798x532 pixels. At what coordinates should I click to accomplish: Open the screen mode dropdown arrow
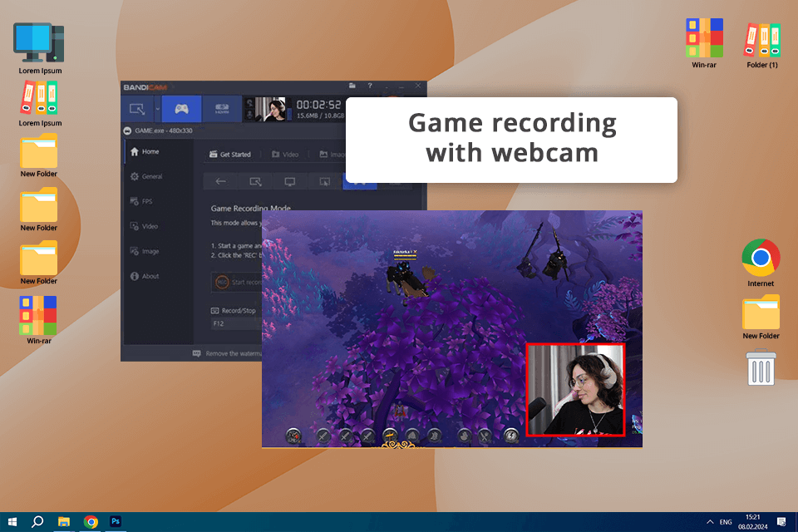pyautogui.click(x=157, y=108)
